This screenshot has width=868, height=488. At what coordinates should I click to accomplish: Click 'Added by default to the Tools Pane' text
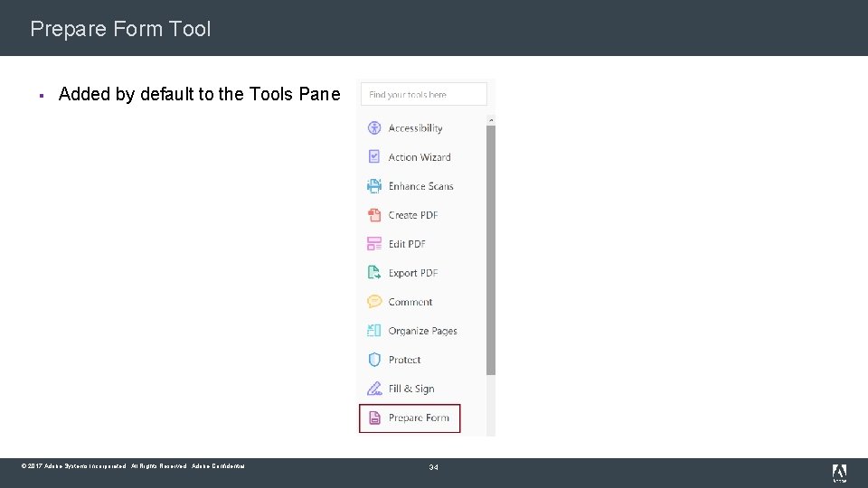pyautogui.click(x=199, y=94)
